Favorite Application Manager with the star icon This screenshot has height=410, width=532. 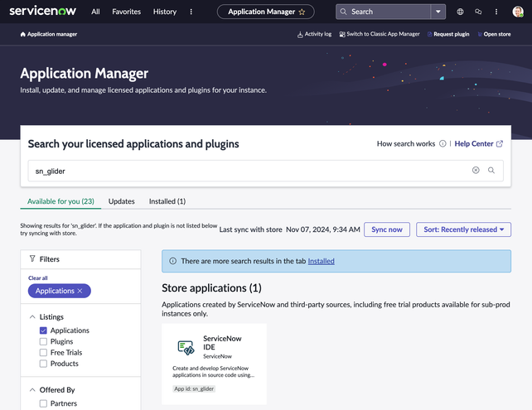click(302, 12)
